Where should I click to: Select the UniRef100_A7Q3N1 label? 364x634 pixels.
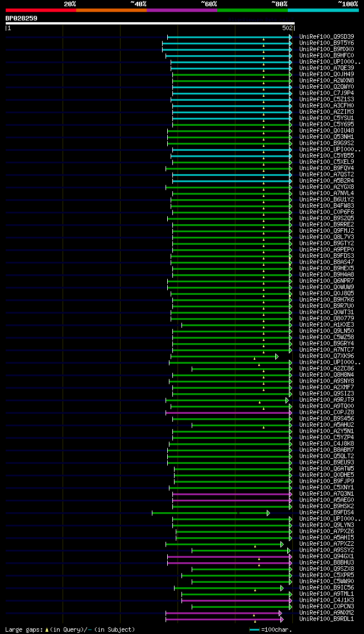pyautogui.click(x=326, y=494)
